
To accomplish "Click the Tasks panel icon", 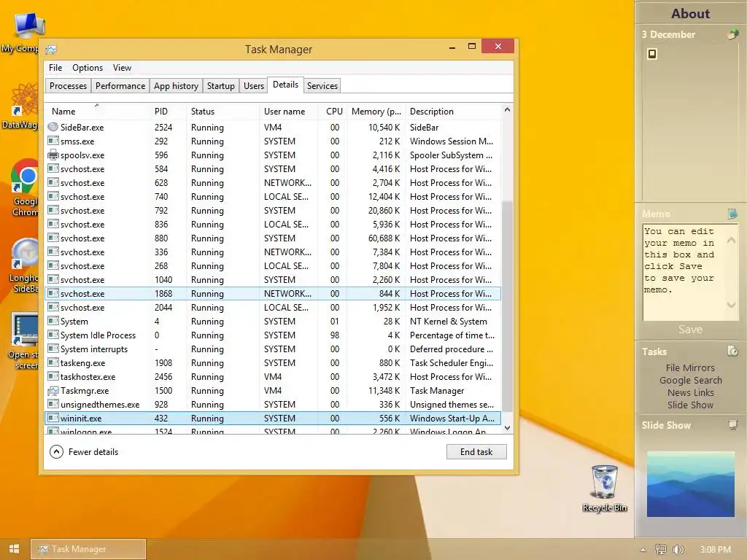I will click(732, 351).
